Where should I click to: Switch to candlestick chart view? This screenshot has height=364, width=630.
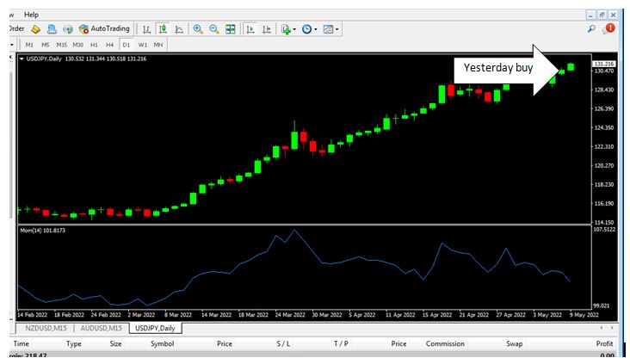pyautogui.click(x=163, y=29)
